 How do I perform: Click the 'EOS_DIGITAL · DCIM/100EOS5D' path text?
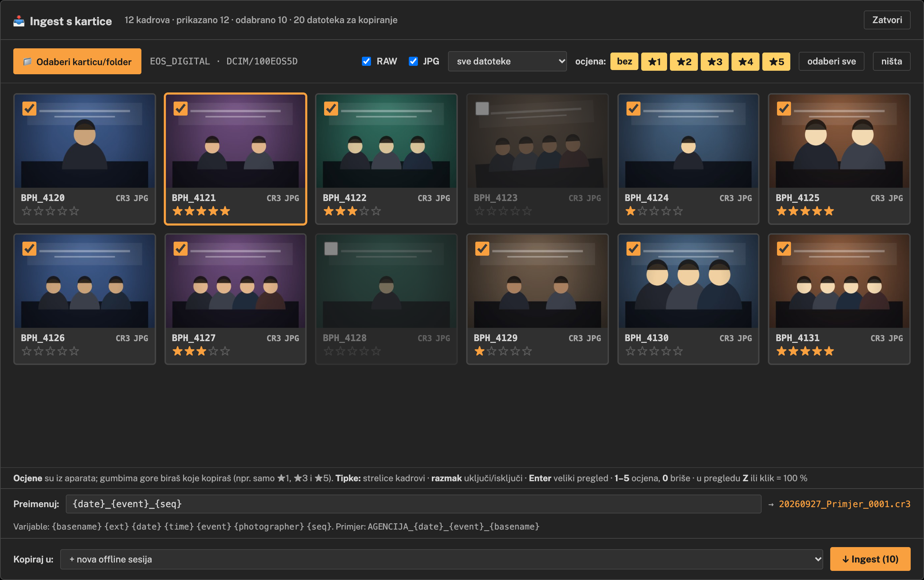coord(224,61)
